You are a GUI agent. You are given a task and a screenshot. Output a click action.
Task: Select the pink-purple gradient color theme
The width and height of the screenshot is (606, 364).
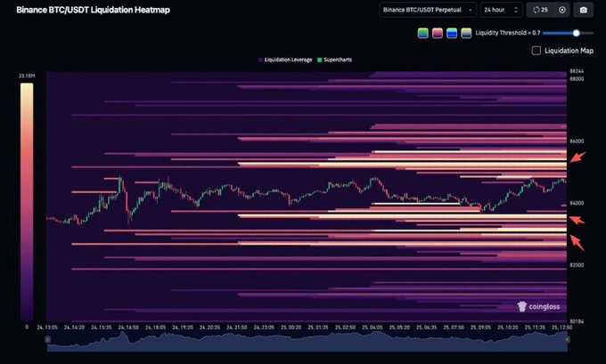click(437, 33)
